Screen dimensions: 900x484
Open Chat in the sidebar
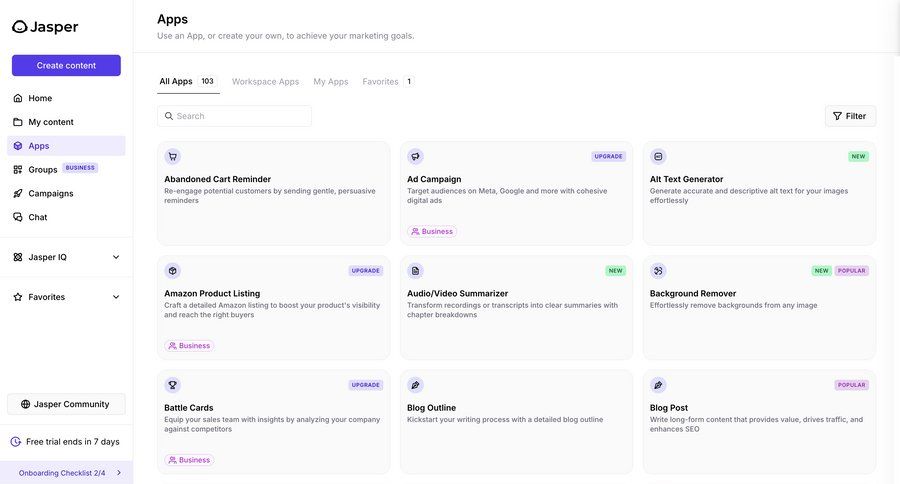(x=66, y=217)
